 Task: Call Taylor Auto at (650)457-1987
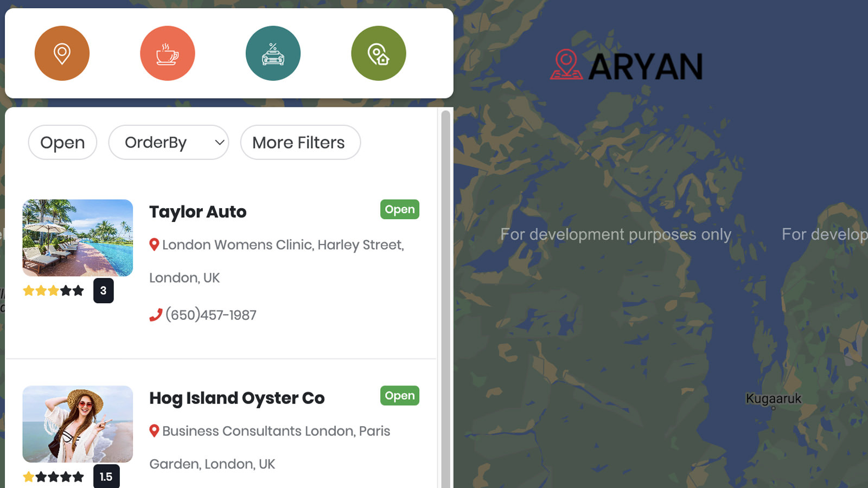[210, 315]
